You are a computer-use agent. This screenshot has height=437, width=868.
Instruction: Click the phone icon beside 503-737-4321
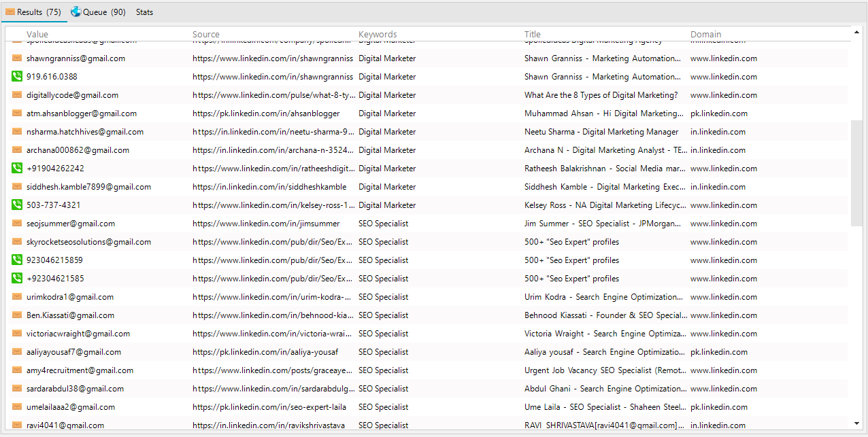[17, 205]
